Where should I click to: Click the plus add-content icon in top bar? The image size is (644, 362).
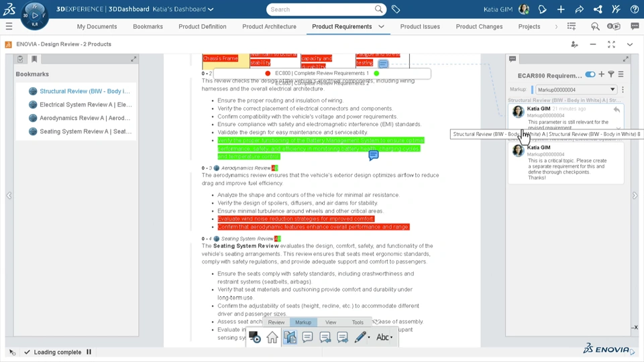tap(561, 9)
